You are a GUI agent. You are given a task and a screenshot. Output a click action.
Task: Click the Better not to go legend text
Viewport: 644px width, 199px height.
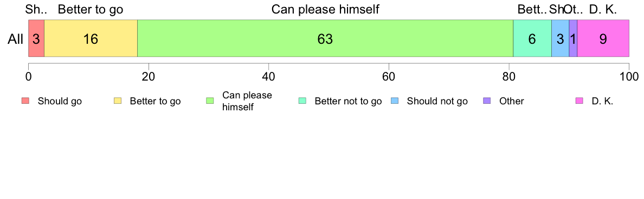point(348,101)
